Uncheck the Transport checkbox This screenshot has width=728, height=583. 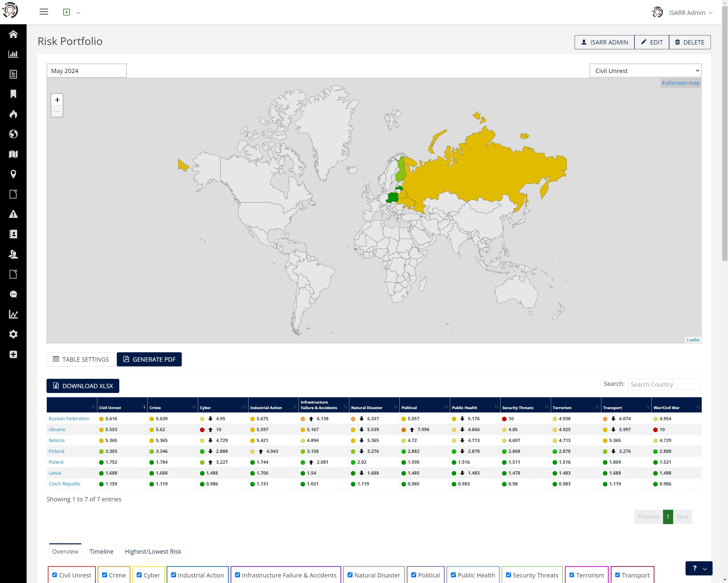tap(618, 575)
